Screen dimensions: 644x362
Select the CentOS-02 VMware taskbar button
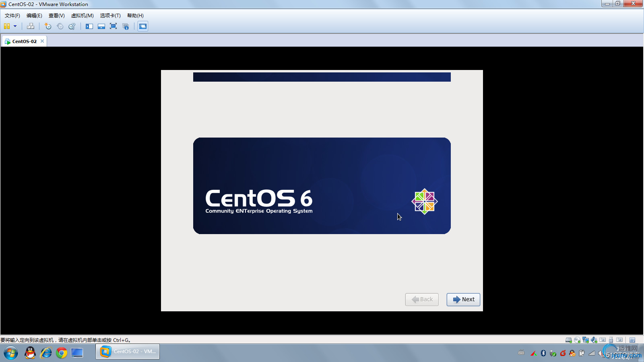[128, 352]
